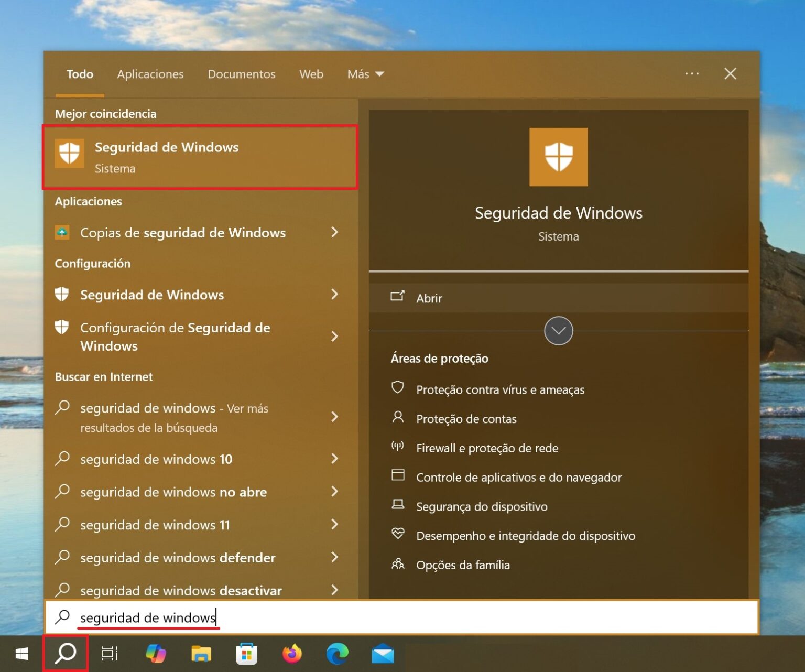The height and width of the screenshot is (672, 805).
Task: Click the Desempenho e integridade heart icon
Action: 398,534
